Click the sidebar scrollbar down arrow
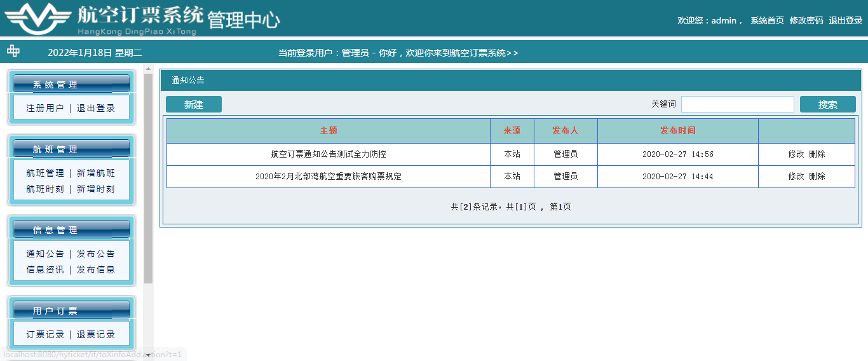The width and height of the screenshot is (868, 361). pos(148,355)
